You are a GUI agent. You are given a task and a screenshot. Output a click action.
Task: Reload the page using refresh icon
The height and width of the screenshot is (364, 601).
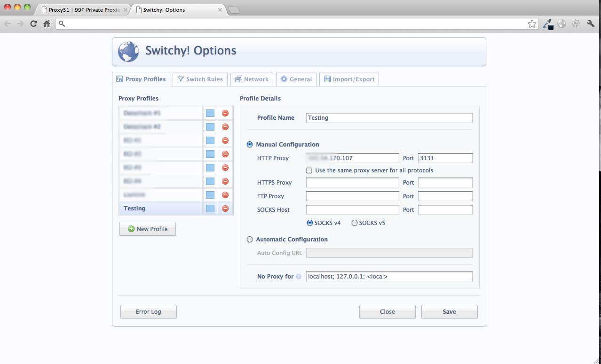coord(33,24)
